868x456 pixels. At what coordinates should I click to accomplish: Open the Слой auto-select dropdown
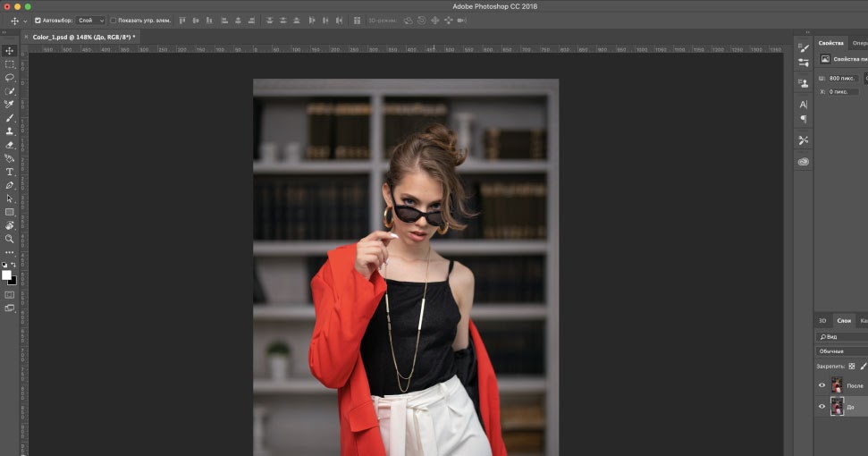click(x=91, y=21)
